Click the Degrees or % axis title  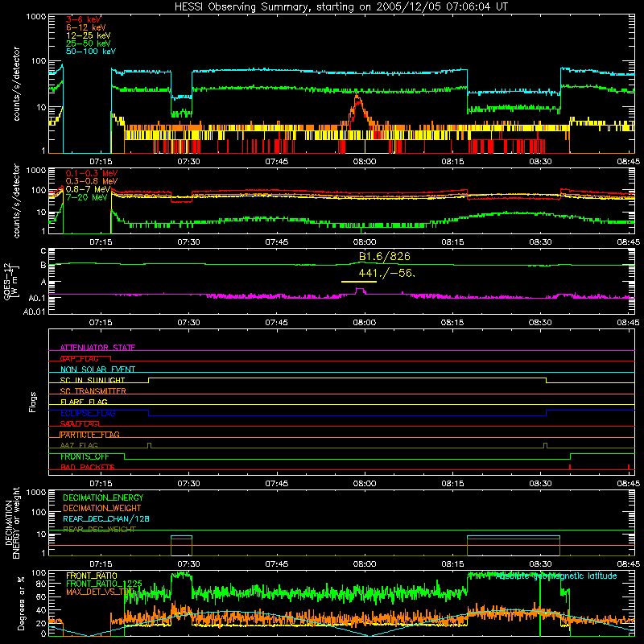(21, 604)
